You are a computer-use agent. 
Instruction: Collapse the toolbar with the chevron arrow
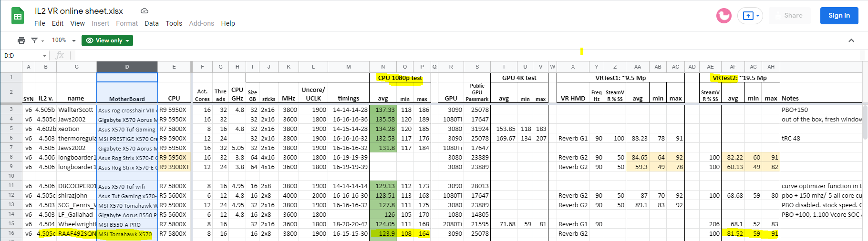[851, 40]
